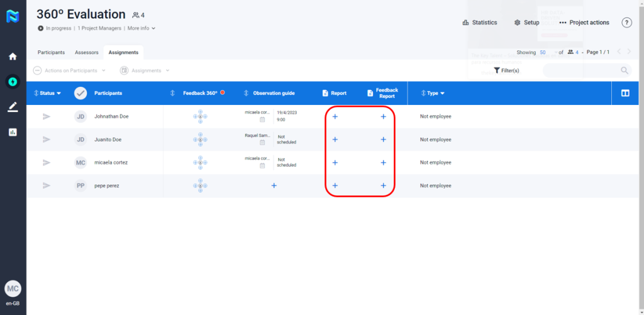Switch to the Assessors tab
Image resolution: width=644 pixels, height=315 pixels.
coord(86,52)
